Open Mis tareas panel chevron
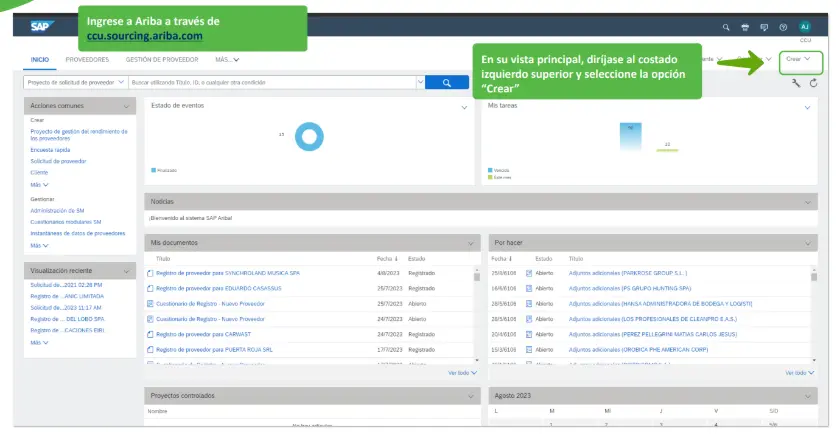 click(x=807, y=108)
